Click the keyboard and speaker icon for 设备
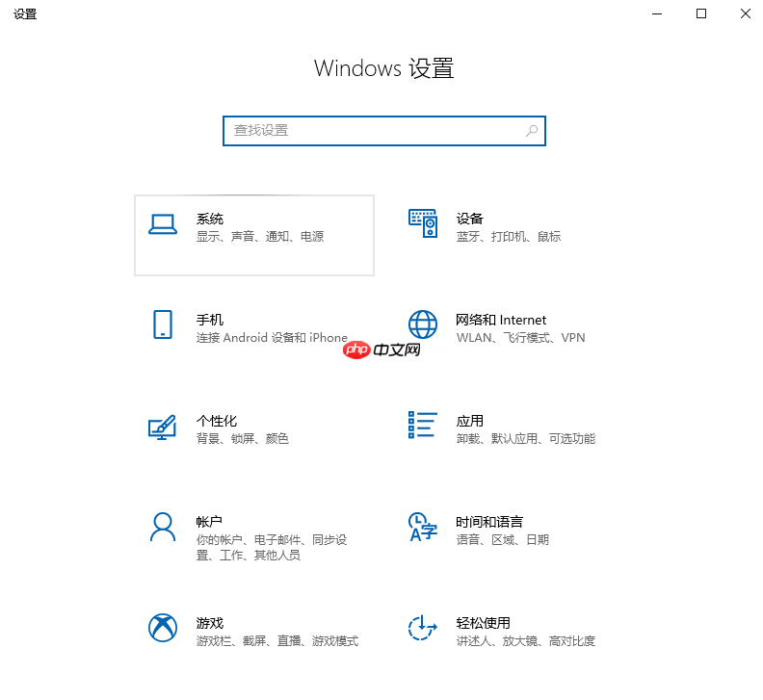 tap(423, 223)
